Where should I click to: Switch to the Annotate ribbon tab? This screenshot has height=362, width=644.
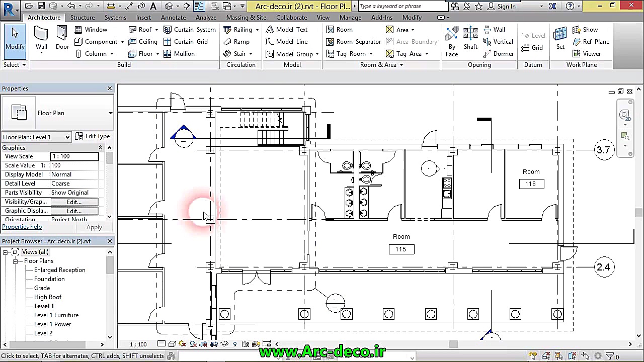[x=173, y=18]
